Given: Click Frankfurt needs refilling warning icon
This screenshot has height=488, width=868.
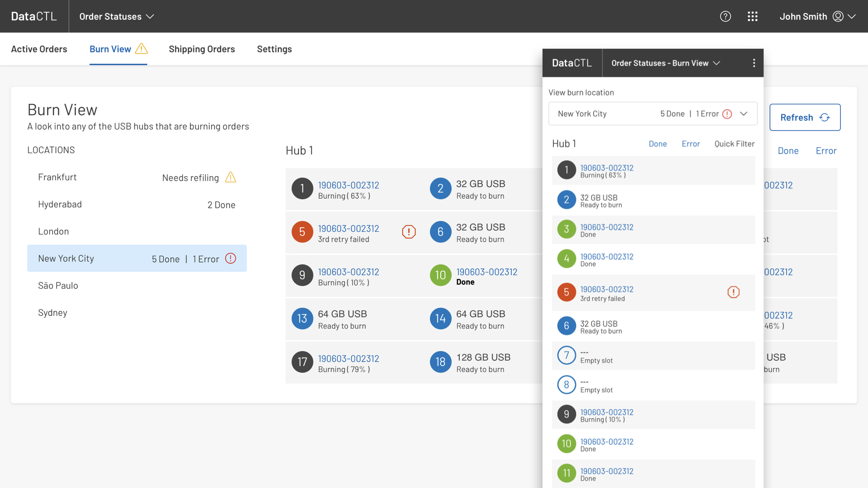Looking at the screenshot, I should (231, 177).
